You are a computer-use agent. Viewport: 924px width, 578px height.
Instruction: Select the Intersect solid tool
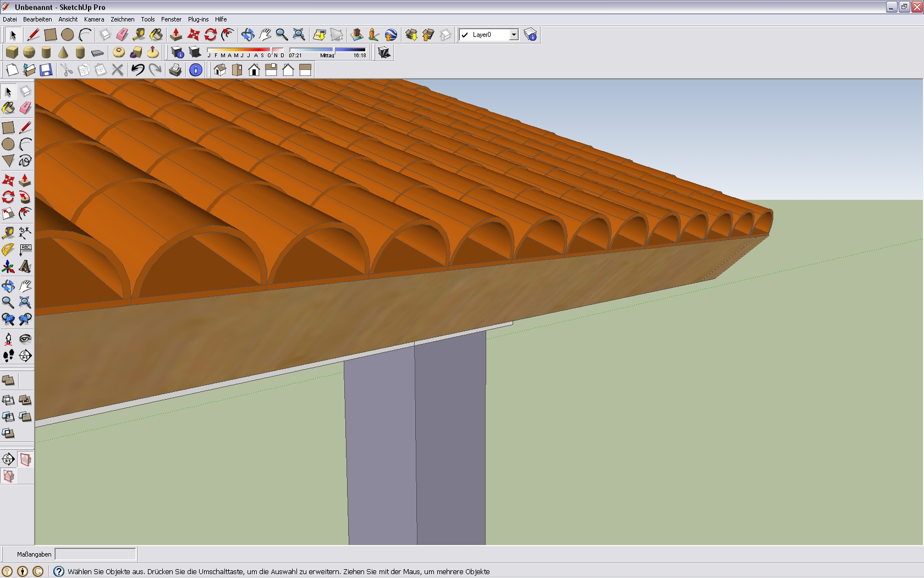coord(8,400)
